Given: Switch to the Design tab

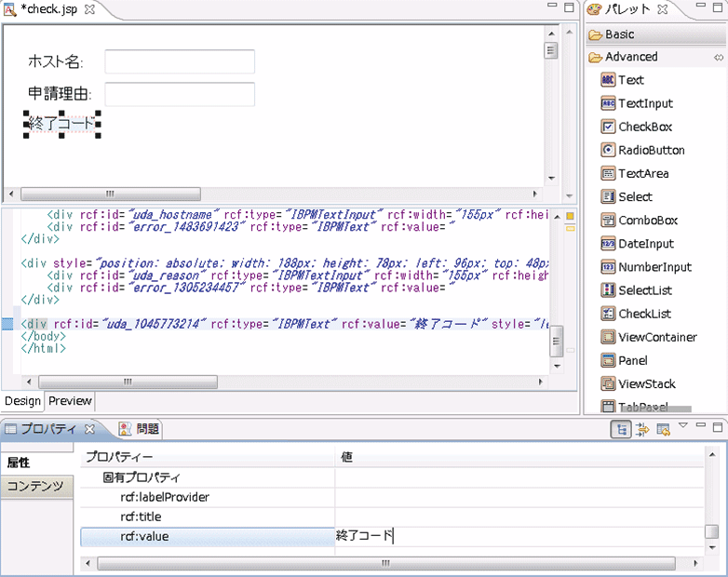Looking at the screenshot, I should tap(22, 401).
